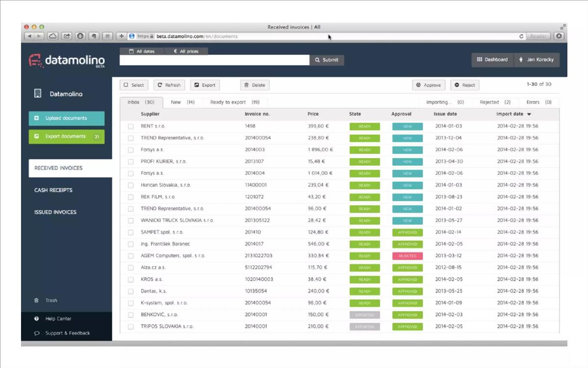Click REJECTED badge for AGEM Computers
This screenshot has height=368, width=588.
pyautogui.click(x=407, y=256)
